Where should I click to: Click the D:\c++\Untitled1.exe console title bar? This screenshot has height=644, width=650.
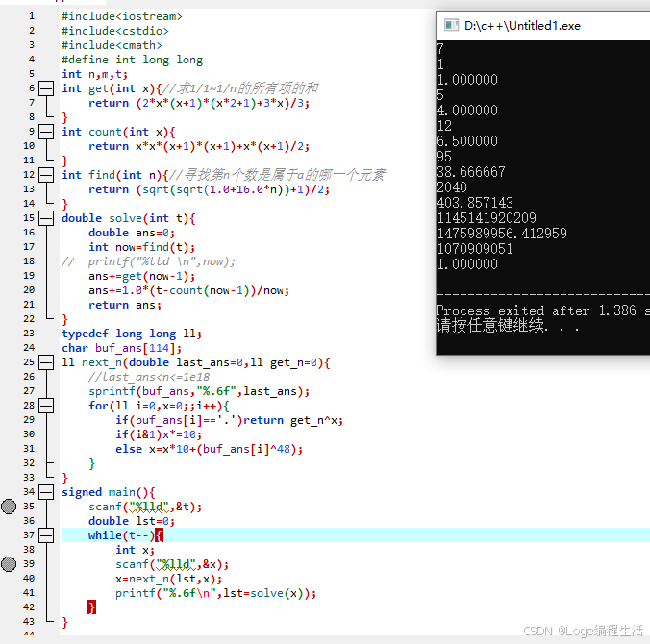pyautogui.click(x=543, y=26)
